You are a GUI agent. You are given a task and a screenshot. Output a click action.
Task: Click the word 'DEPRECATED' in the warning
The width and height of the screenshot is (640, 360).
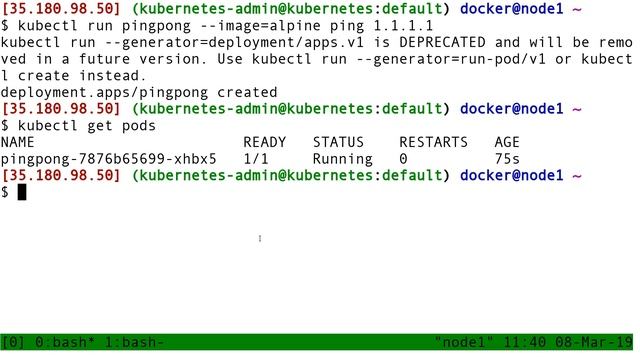[x=442, y=42]
